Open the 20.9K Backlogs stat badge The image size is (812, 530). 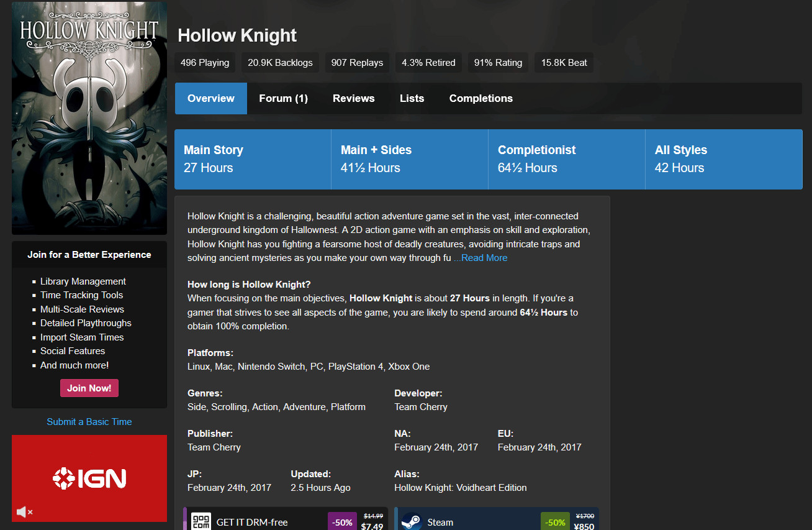[x=280, y=63]
